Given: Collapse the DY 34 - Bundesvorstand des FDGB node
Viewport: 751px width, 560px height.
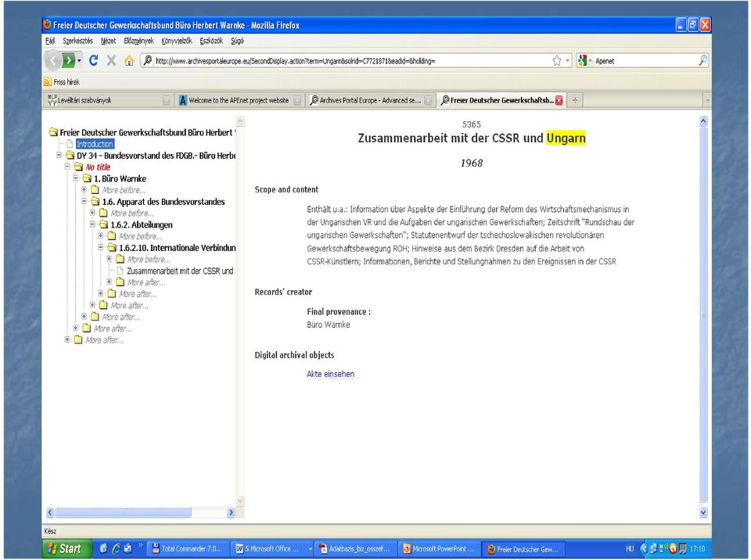Looking at the screenshot, I should (59, 155).
